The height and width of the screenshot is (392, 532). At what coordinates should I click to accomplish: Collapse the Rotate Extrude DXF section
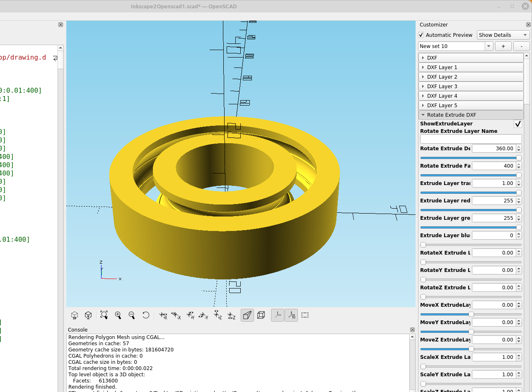click(471, 115)
